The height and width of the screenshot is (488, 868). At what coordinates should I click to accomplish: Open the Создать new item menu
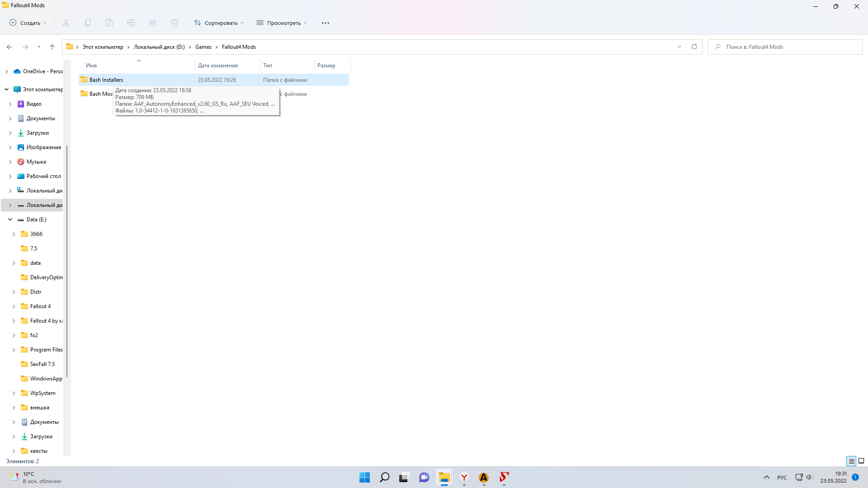[x=28, y=23]
